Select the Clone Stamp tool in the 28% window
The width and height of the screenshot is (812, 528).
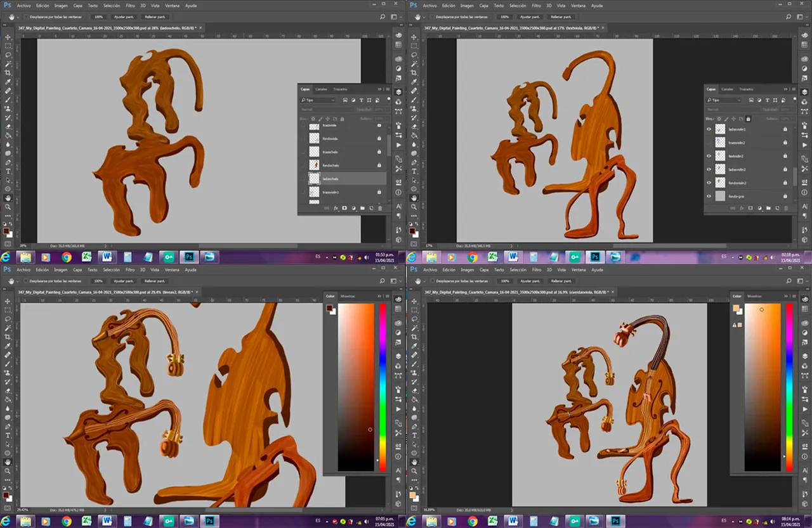tap(8, 108)
